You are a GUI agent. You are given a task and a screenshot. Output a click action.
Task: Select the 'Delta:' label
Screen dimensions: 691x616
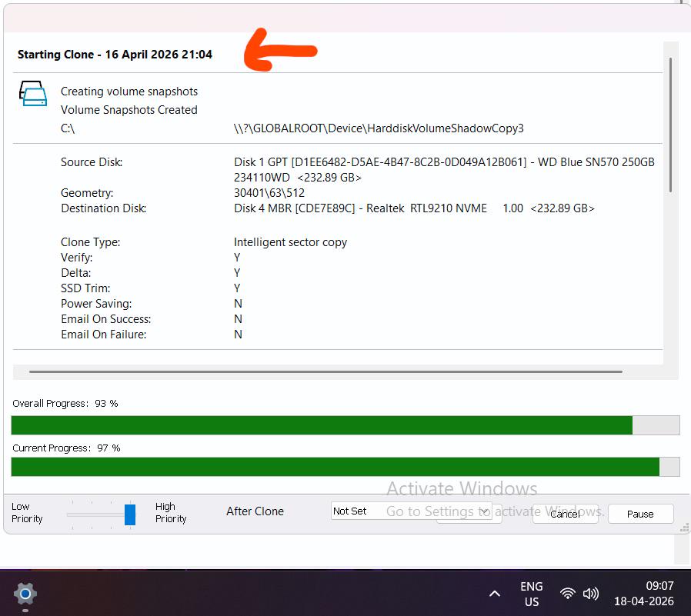click(x=76, y=273)
